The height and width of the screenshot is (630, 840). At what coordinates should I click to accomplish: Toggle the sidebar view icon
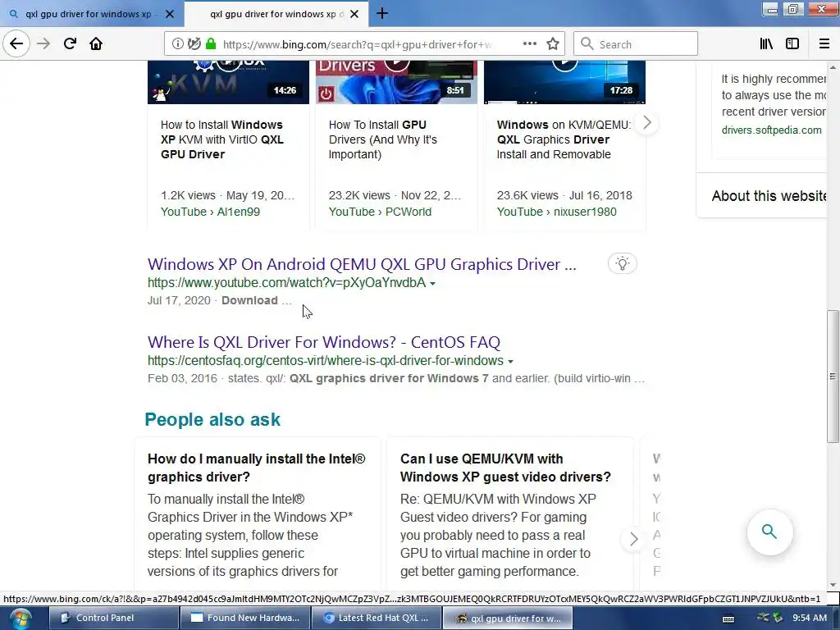(792, 44)
